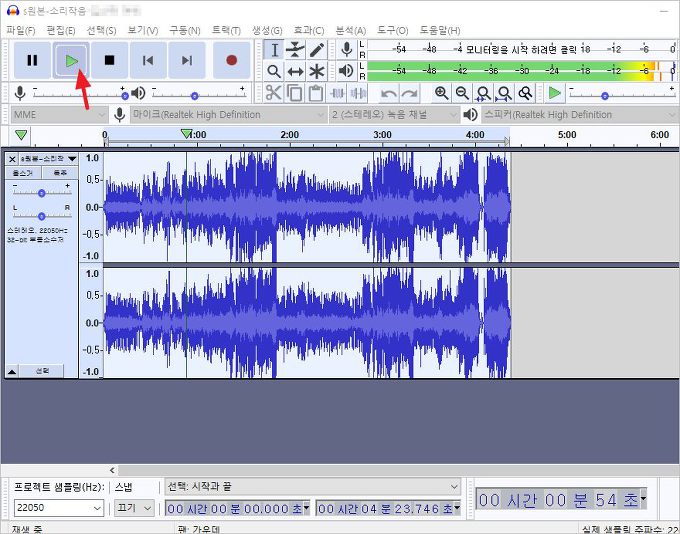
Task: Cut selection with the scissors icon
Action: [273, 93]
